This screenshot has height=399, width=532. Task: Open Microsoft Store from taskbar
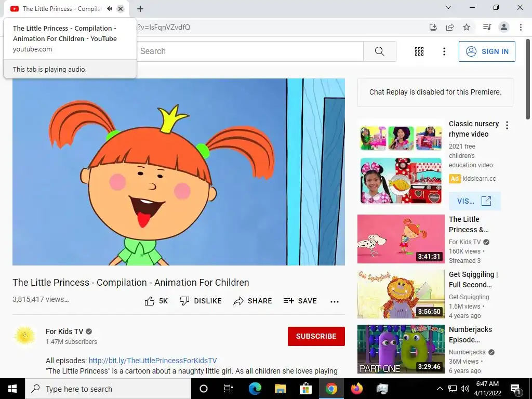[x=305, y=389]
